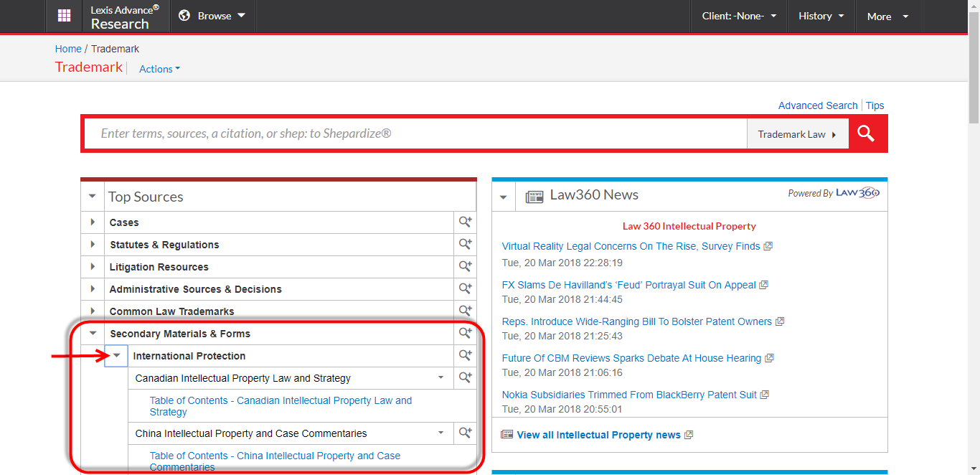Expand the Litigation Resources category
This screenshot has height=475, width=980.
pyautogui.click(x=93, y=267)
